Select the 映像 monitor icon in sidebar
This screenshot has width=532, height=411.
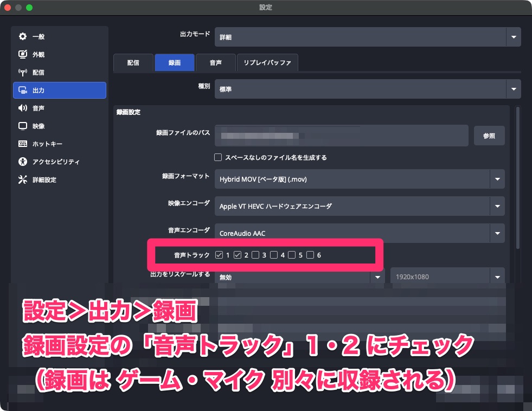tap(23, 126)
